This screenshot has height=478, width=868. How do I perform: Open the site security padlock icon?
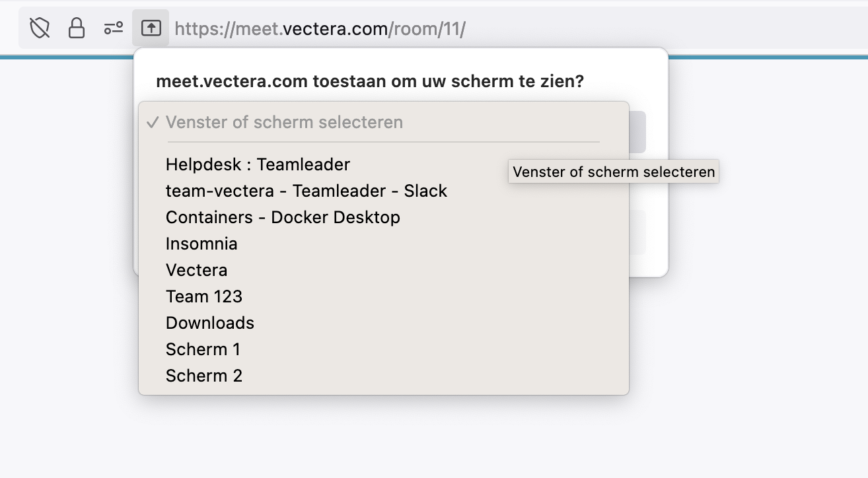(x=77, y=28)
